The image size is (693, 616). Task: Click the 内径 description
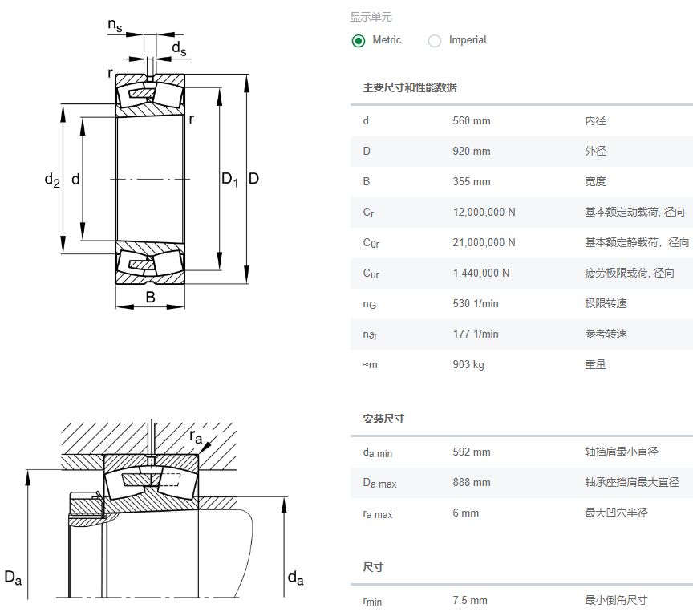(595, 120)
